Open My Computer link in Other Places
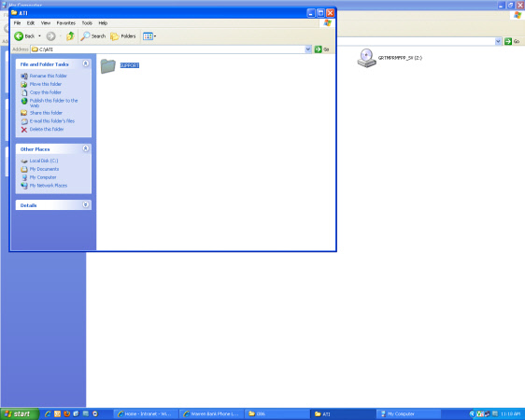The width and height of the screenshot is (525, 420). coord(43,177)
